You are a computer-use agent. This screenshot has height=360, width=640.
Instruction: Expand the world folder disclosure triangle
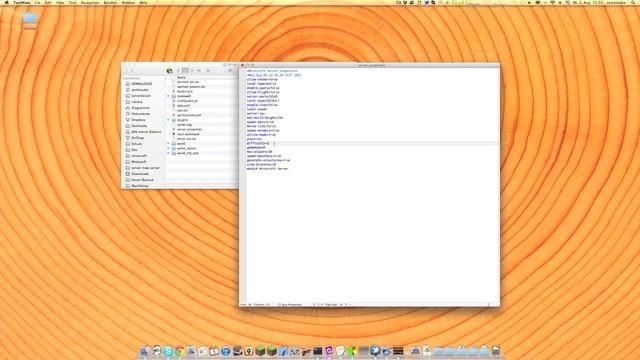point(168,144)
